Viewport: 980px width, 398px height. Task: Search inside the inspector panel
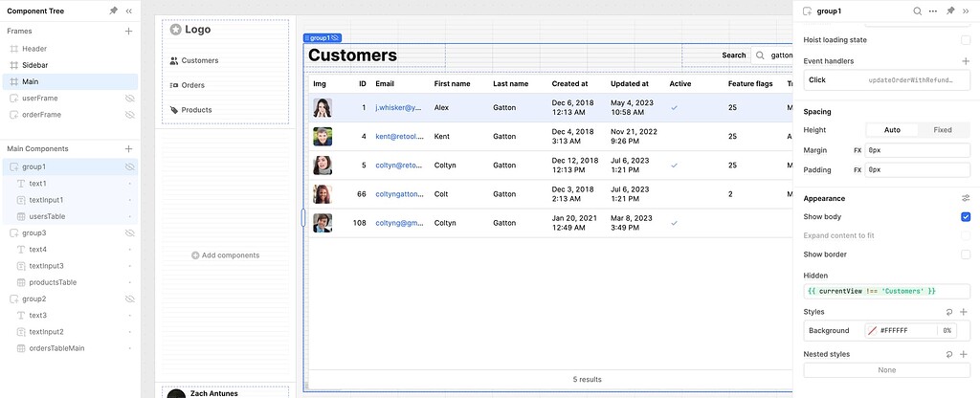(x=917, y=11)
